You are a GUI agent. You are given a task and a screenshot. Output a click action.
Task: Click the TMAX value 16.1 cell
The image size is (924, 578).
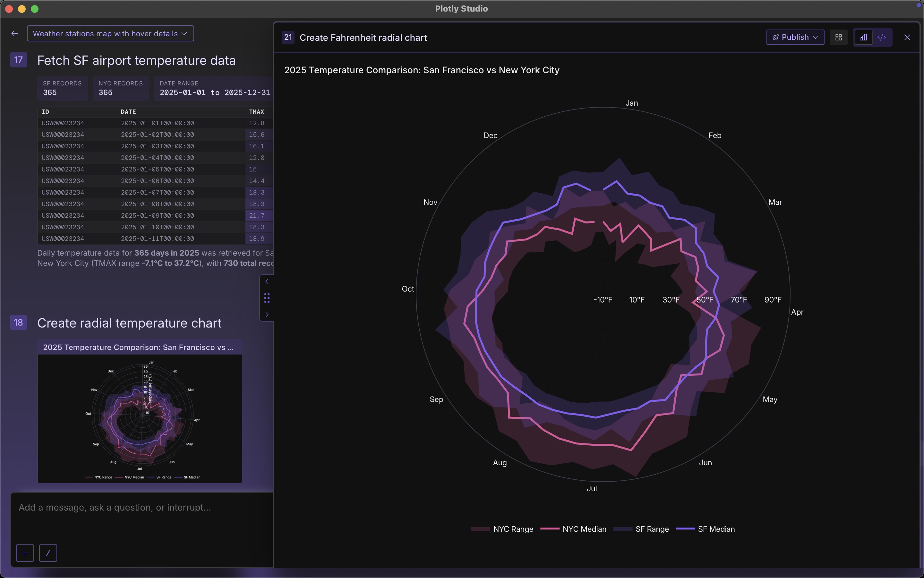tap(259, 146)
